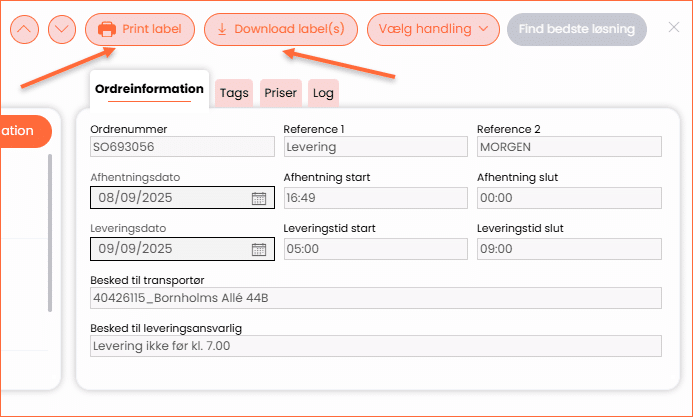Click the Print label button
The width and height of the screenshot is (693, 417).
click(x=140, y=29)
